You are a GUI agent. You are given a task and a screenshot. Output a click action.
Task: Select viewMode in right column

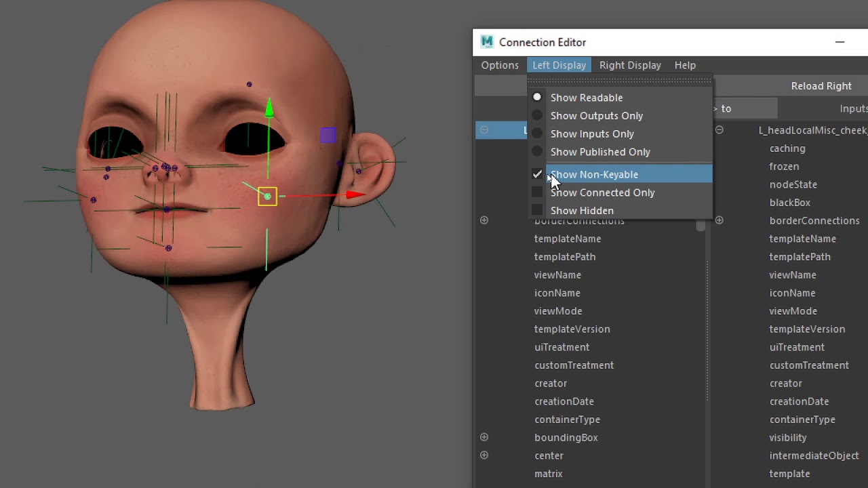pyautogui.click(x=793, y=311)
